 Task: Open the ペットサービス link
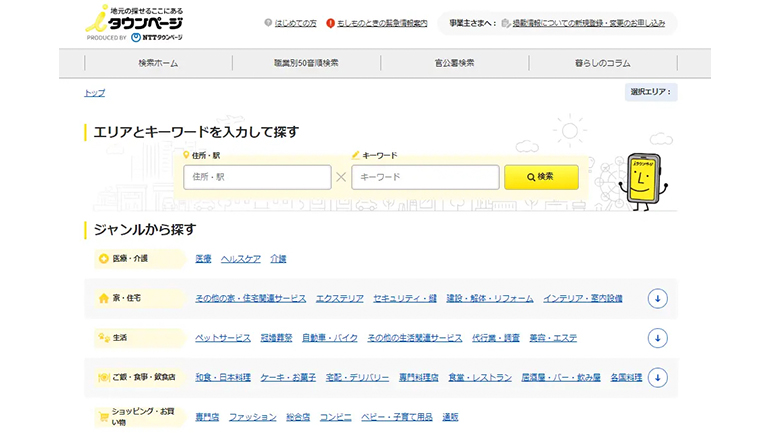point(222,338)
